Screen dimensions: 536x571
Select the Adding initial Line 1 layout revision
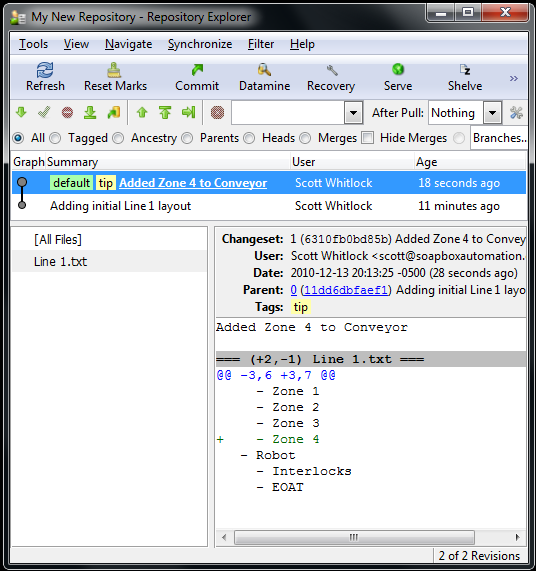269,206
